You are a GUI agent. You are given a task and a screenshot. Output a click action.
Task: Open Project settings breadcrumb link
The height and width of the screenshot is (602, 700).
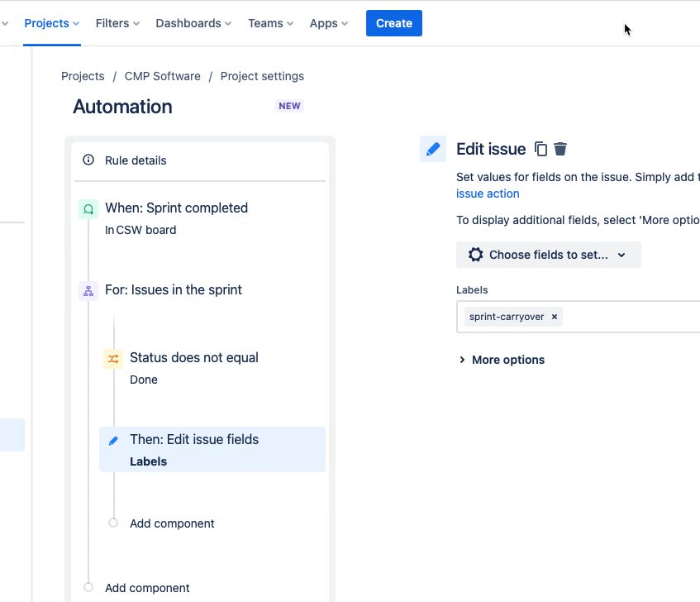click(262, 76)
